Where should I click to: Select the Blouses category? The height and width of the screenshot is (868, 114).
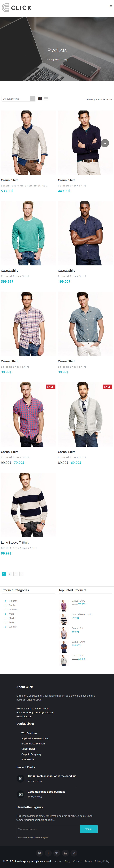[13, 601]
